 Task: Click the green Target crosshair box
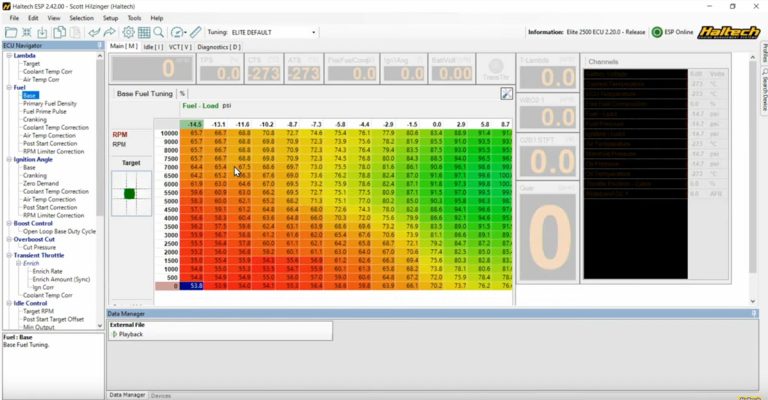[128, 193]
